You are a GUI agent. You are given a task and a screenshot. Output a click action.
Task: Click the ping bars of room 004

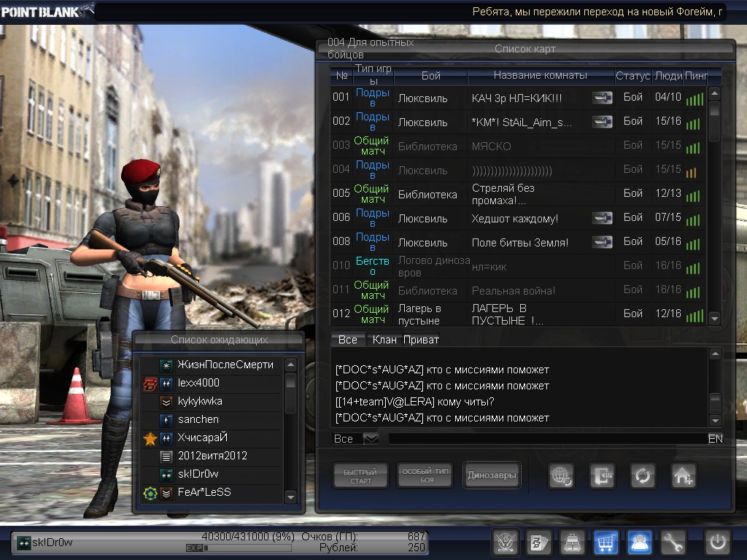[692, 172]
